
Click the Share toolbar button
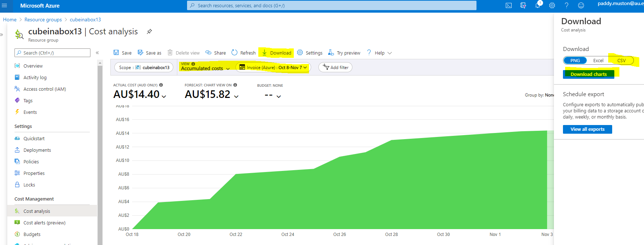tap(216, 53)
